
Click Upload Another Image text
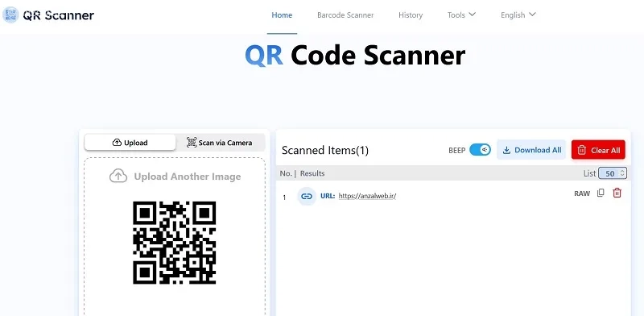pyautogui.click(x=188, y=177)
